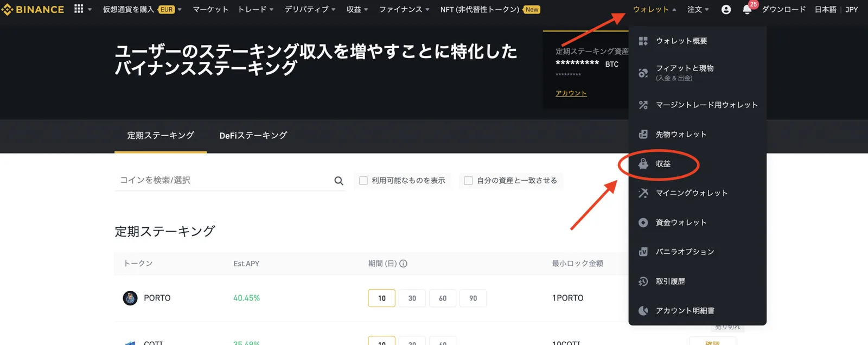Viewport: 868px width, 345px height.
Task: Select the 30 day period for PORTO
Action: [412, 298]
